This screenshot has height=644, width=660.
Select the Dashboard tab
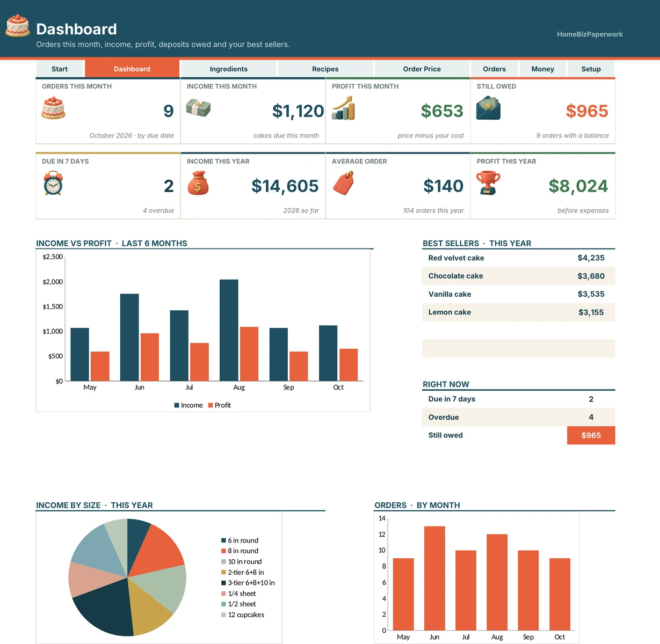[x=132, y=69]
